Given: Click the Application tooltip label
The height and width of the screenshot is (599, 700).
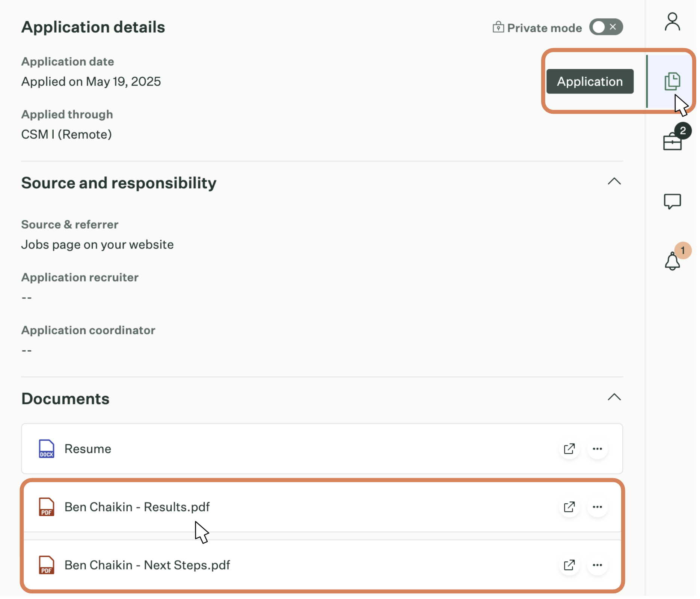Looking at the screenshot, I should click(x=590, y=81).
